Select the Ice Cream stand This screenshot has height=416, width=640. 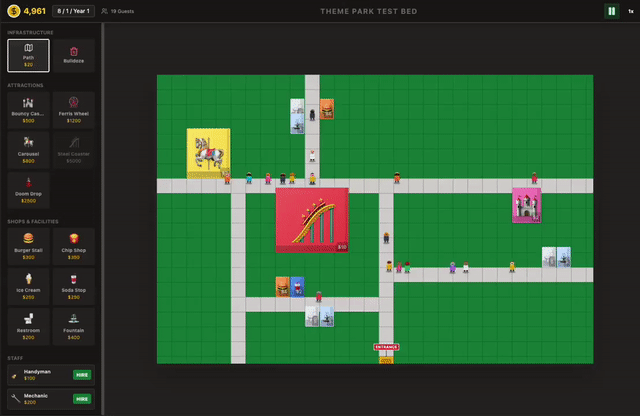coord(28,285)
